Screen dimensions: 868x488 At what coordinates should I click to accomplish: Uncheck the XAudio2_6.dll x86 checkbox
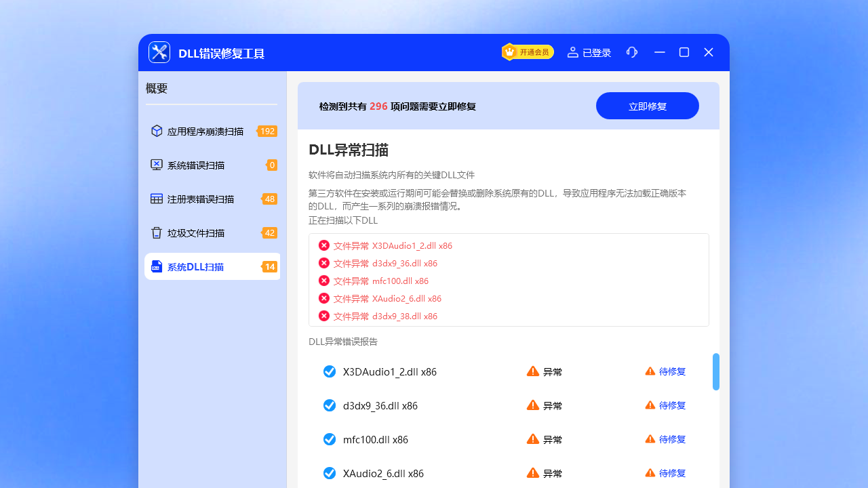(x=330, y=473)
